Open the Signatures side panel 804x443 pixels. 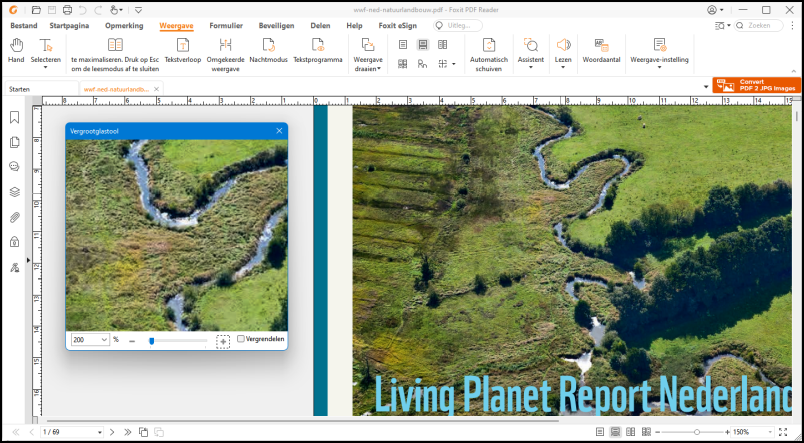14,267
